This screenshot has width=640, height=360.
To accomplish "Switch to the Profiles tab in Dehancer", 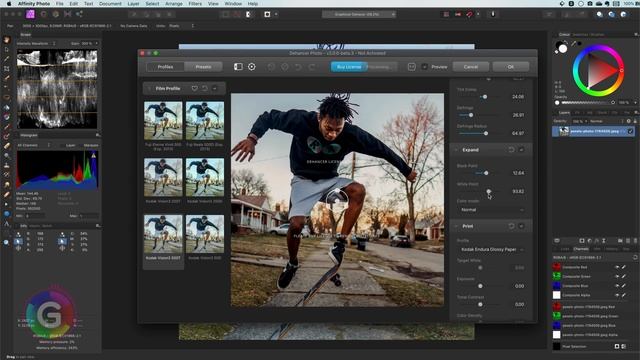I will coord(165,67).
